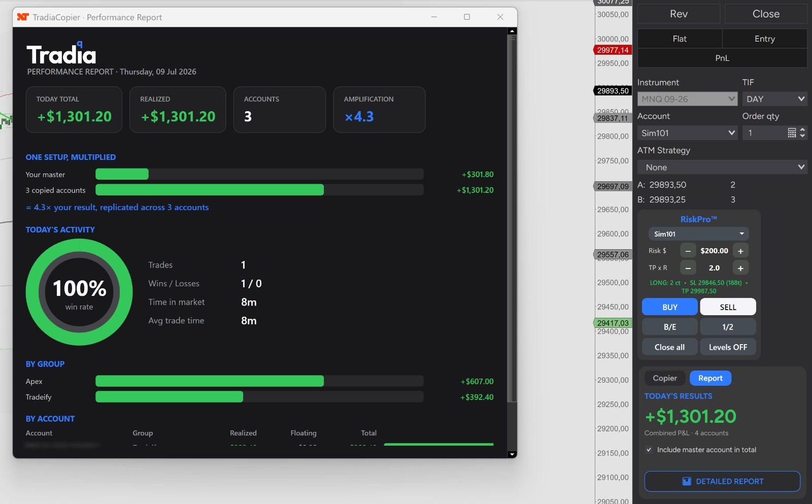The height and width of the screenshot is (504, 812).
Task: Click the Close position button
Action: [766, 14]
